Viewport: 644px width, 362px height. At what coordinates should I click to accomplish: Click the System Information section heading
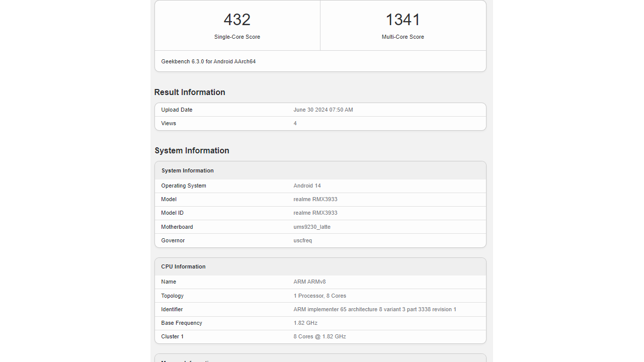[192, 150]
